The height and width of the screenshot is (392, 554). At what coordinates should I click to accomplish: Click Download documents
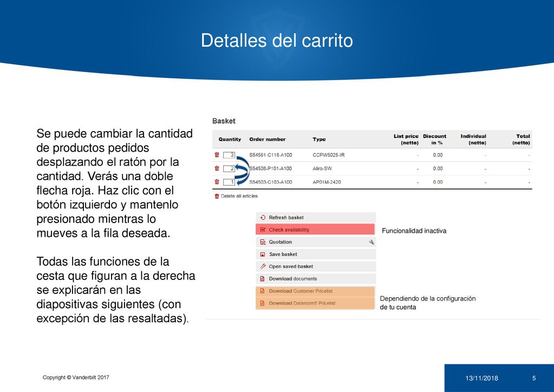(316, 279)
